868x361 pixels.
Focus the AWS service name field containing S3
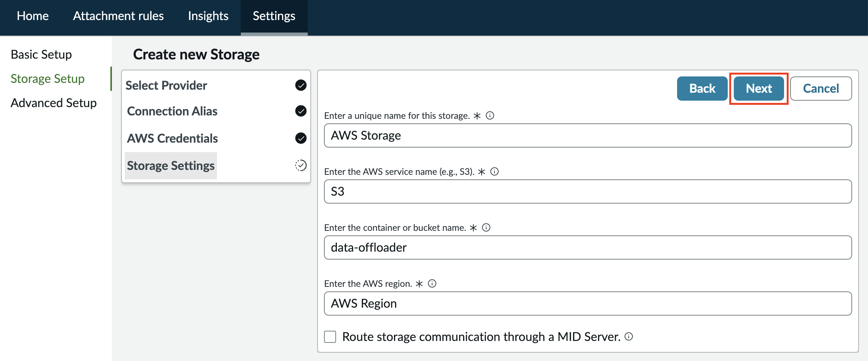click(x=588, y=191)
